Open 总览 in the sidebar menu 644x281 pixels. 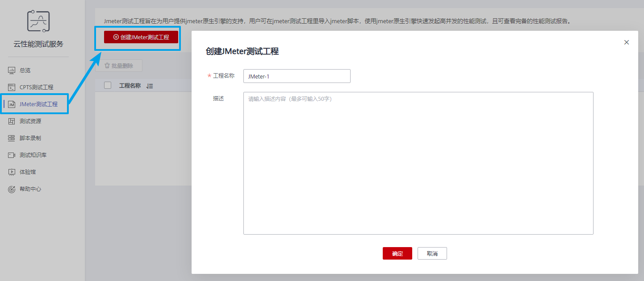25,70
